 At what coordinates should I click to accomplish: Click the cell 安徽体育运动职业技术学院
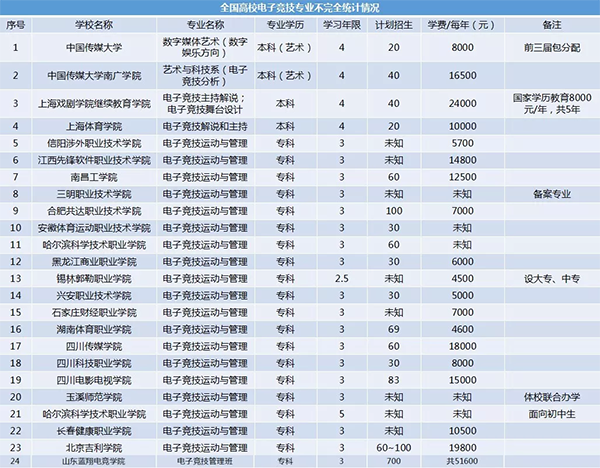click(94, 228)
